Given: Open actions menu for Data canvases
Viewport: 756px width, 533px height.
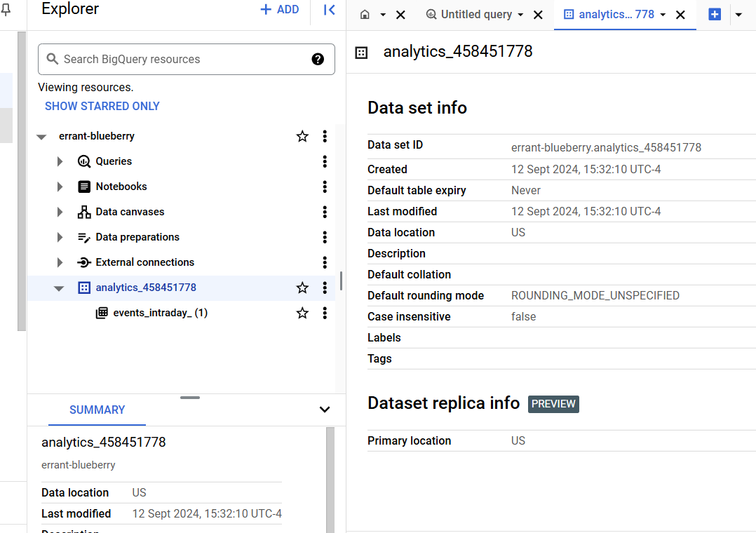Looking at the screenshot, I should (x=325, y=212).
